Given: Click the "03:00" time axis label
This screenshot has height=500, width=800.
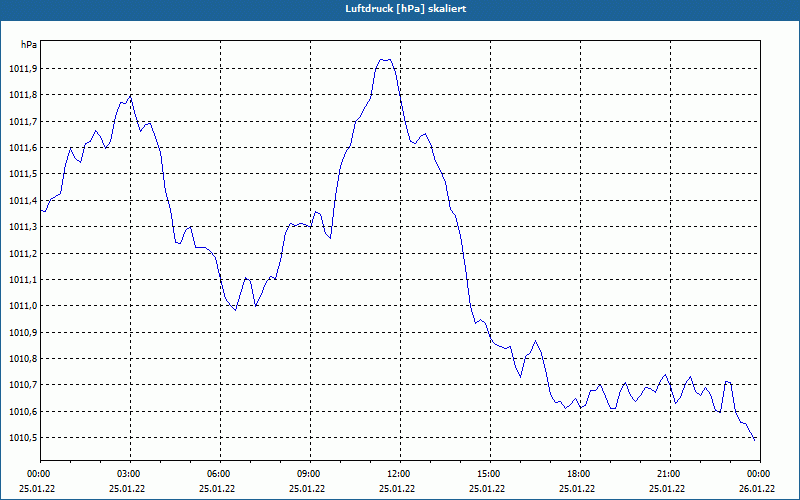Looking at the screenshot, I should pyautogui.click(x=127, y=474).
